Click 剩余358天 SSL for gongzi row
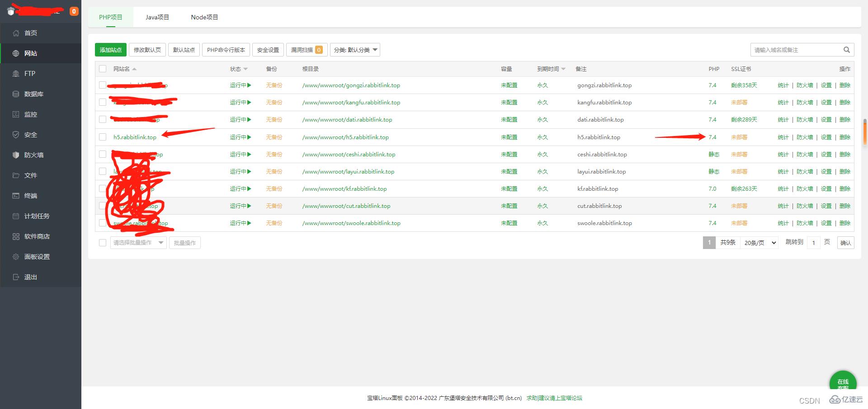This screenshot has width=868, height=409. click(744, 85)
